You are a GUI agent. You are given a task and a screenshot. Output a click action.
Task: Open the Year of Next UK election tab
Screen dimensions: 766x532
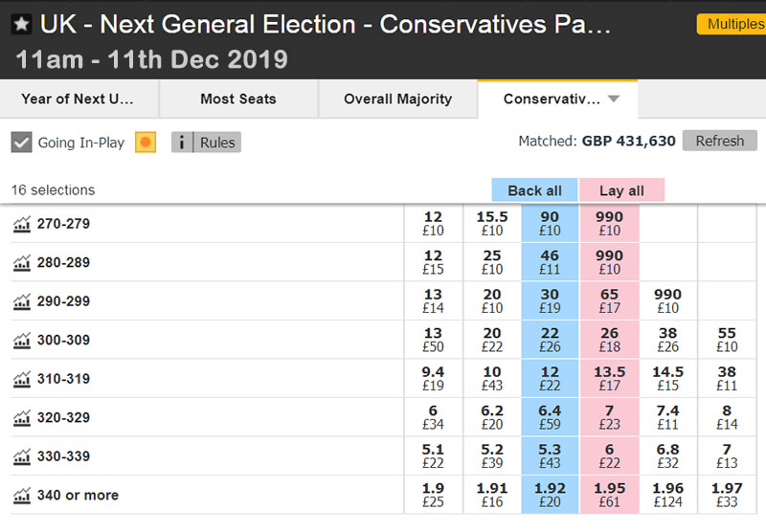(78, 99)
